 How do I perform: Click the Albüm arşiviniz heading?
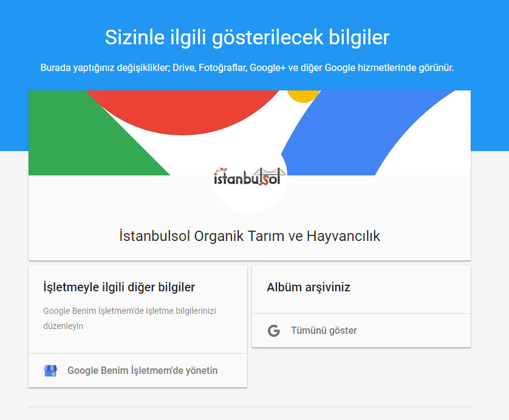coord(309,287)
